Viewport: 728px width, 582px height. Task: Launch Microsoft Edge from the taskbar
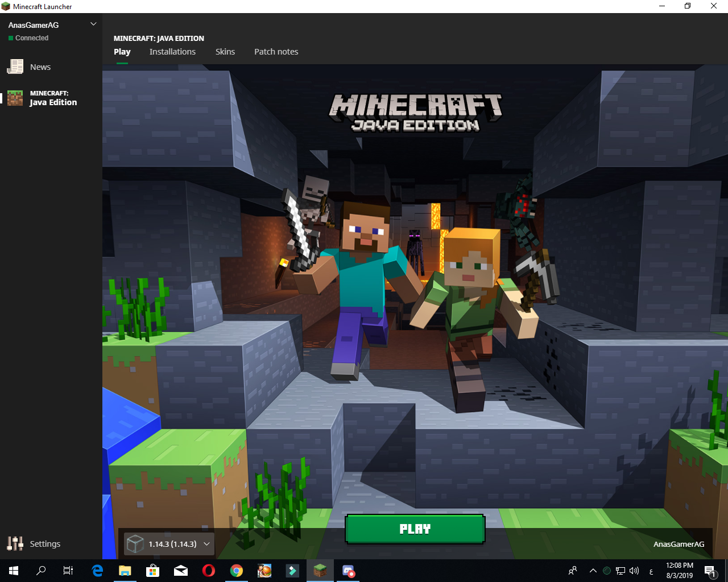[97, 571]
